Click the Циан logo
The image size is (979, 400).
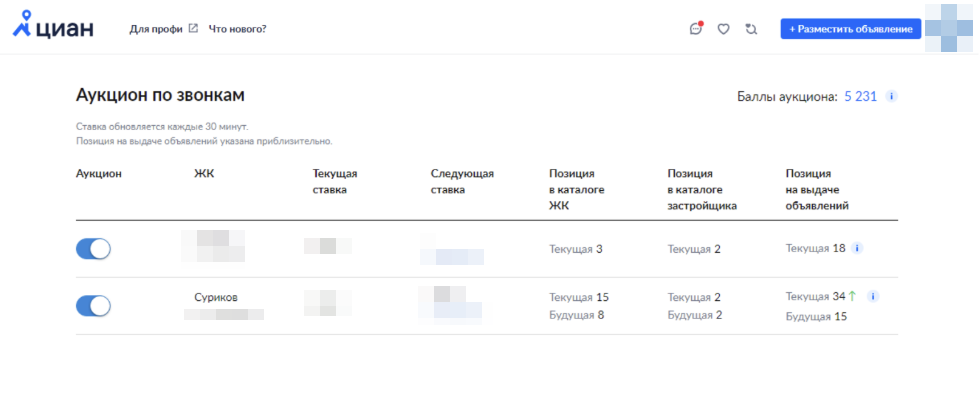pos(53,25)
